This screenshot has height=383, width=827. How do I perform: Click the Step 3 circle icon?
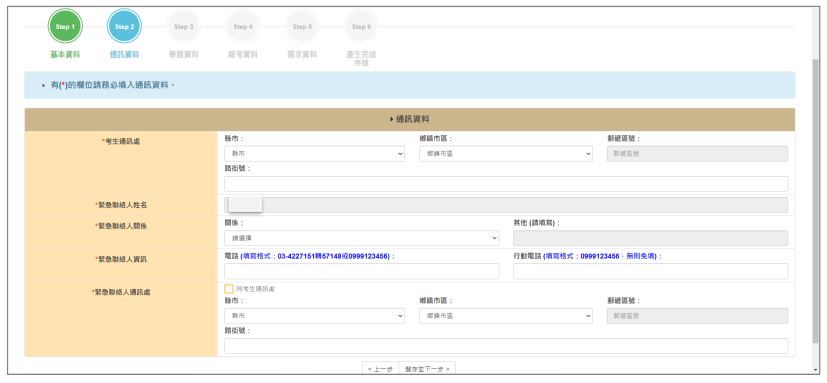pos(184,26)
